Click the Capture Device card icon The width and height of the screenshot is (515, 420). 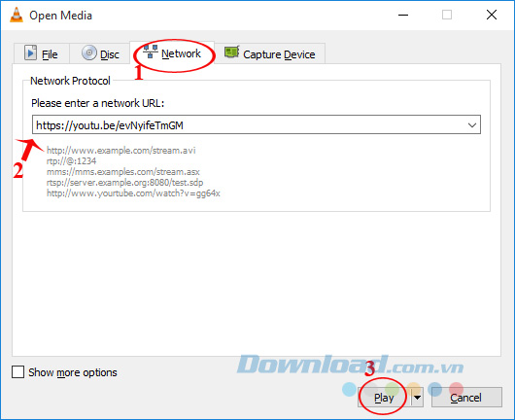click(x=232, y=52)
